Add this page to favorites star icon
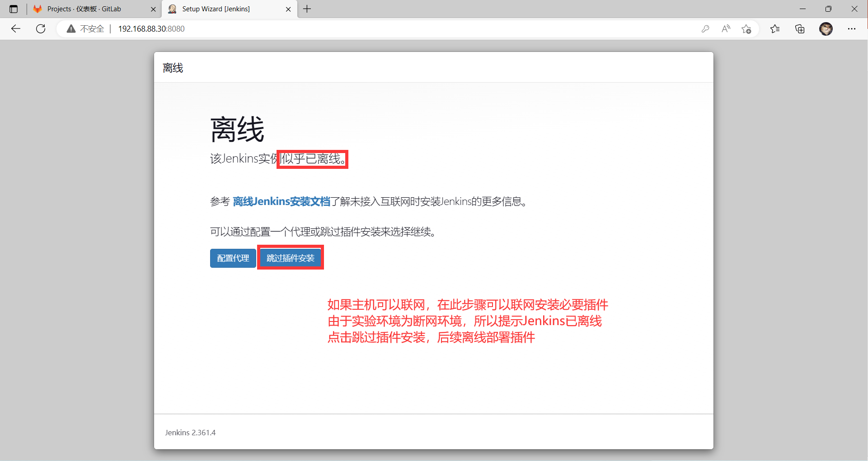Screen dimensions: 868x461 pos(746,29)
